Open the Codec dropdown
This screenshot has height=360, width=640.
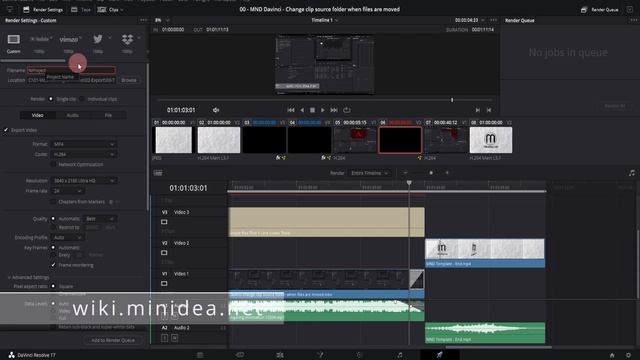(x=83, y=154)
